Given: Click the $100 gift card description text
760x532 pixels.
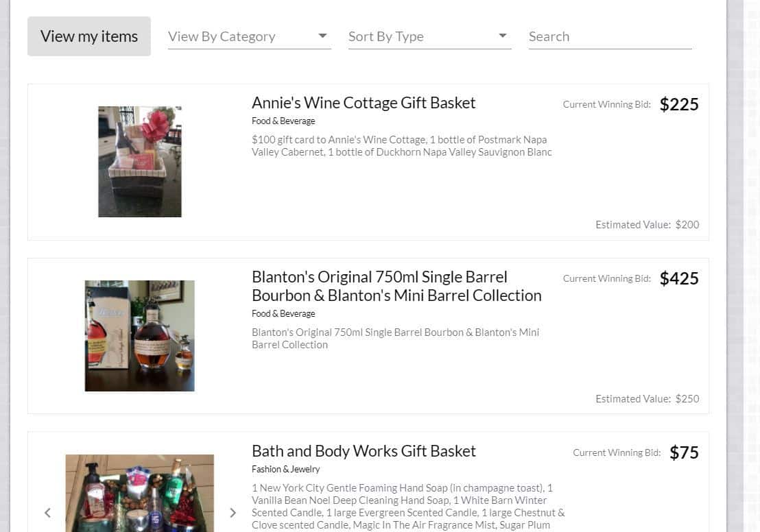Looking at the screenshot, I should tap(401, 146).
